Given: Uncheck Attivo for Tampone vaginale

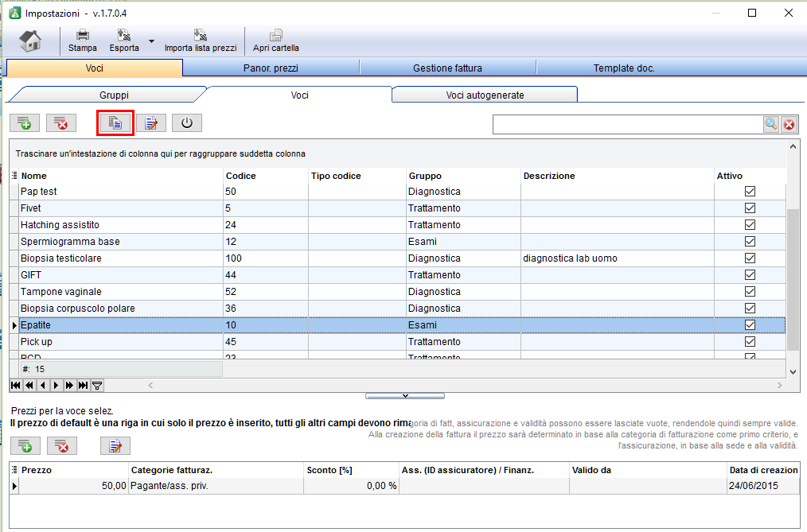Looking at the screenshot, I should (750, 291).
